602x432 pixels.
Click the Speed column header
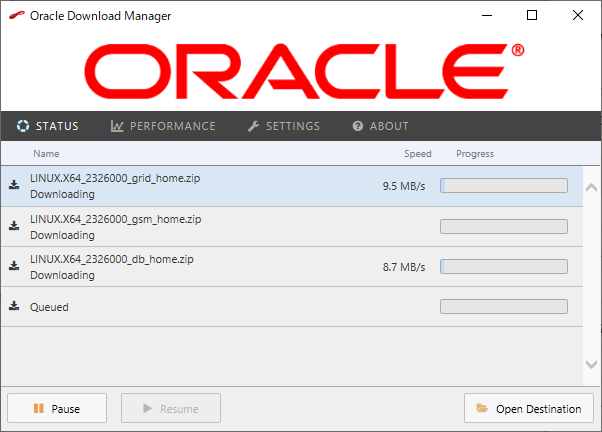point(418,154)
